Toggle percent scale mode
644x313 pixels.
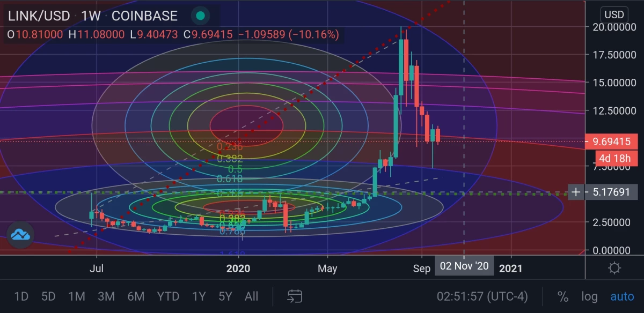pos(562,296)
